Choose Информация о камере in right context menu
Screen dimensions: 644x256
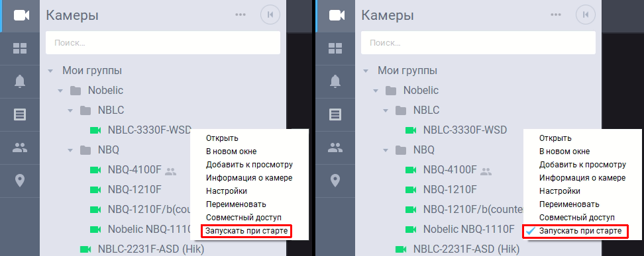tap(582, 178)
